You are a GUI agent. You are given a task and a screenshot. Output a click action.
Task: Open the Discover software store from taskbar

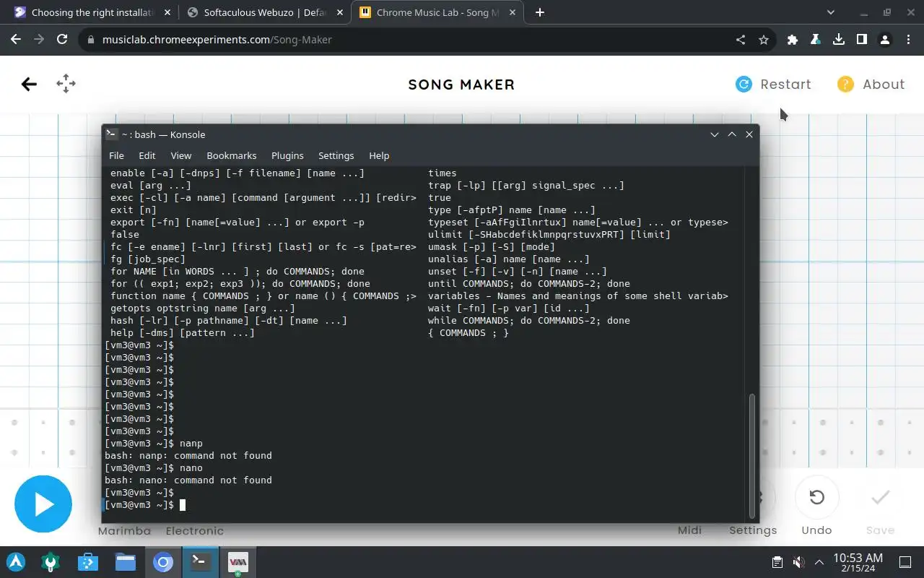pyautogui.click(x=88, y=562)
